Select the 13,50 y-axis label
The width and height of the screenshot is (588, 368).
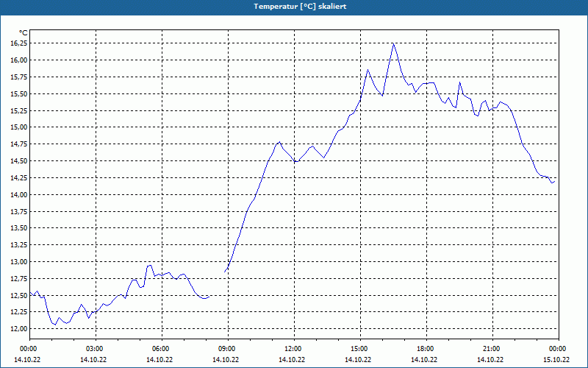point(19,228)
